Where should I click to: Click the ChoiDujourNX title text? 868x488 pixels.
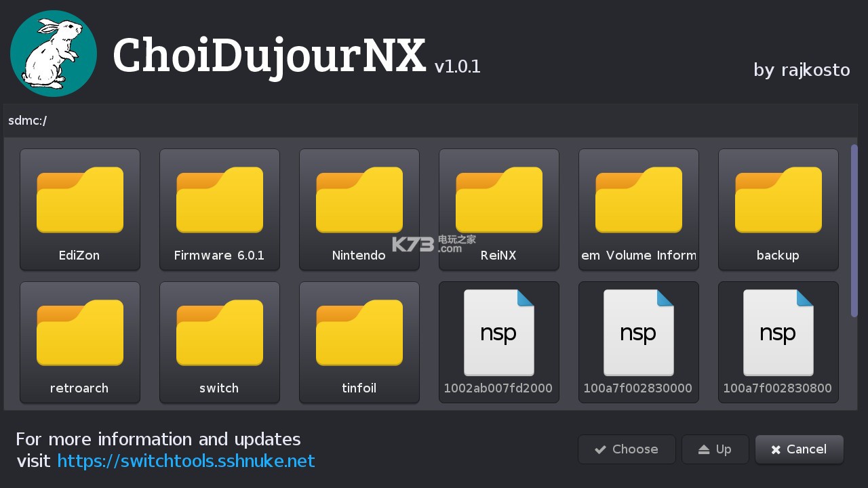coord(269,56)
